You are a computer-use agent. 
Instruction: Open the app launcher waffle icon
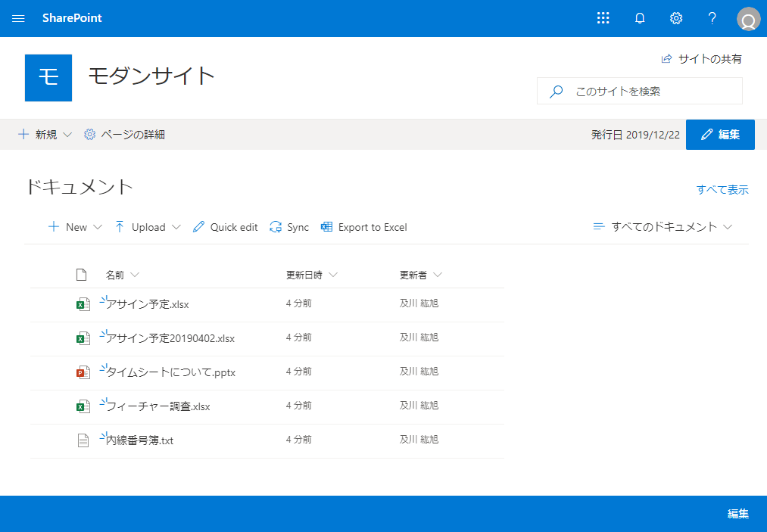click(x=603, y=18)
